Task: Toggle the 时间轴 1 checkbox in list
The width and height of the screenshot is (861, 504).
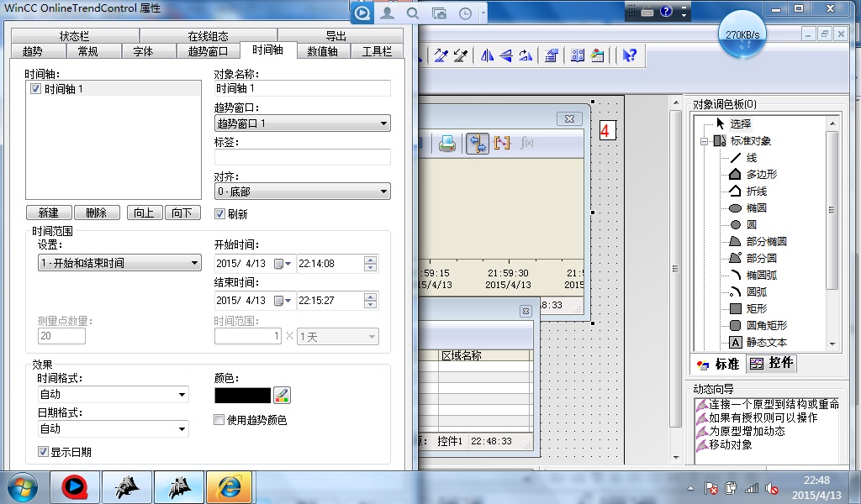Action: (x=35, y=89)
